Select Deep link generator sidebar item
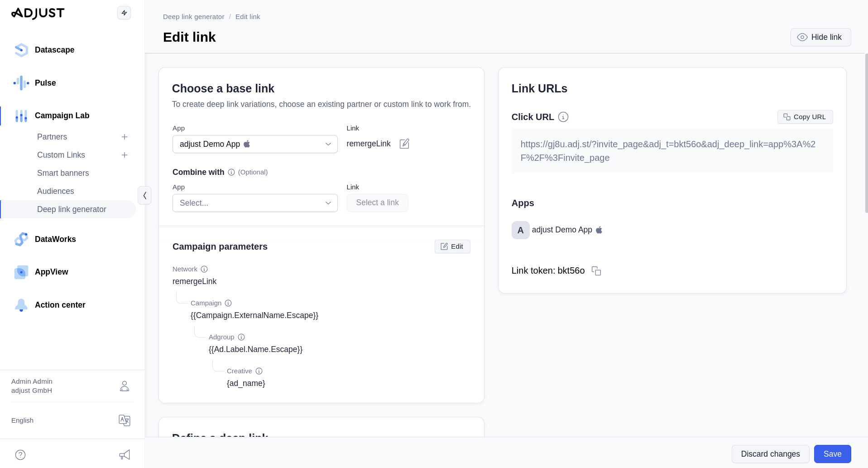The height and width of the screenshot is (468, 868). point(68,209)
